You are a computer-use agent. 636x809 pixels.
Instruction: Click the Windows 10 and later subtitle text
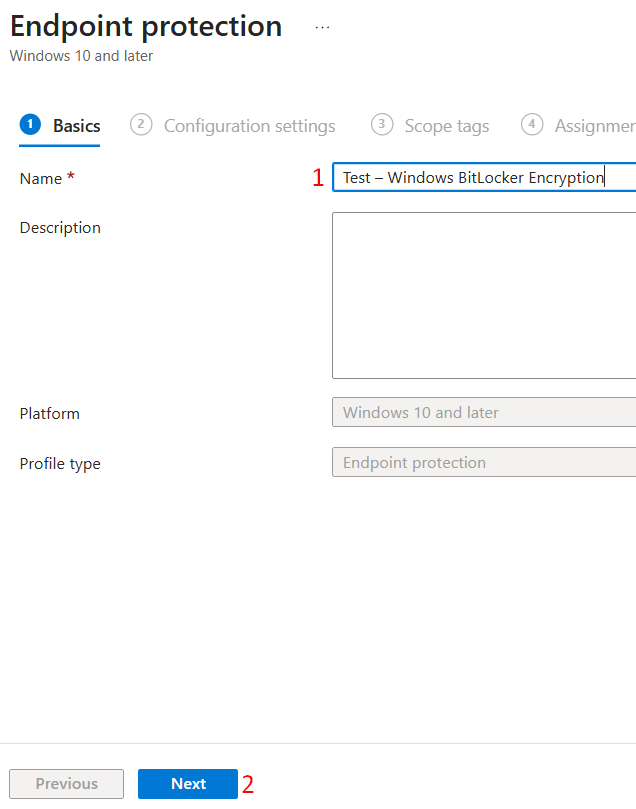point(81,56)
